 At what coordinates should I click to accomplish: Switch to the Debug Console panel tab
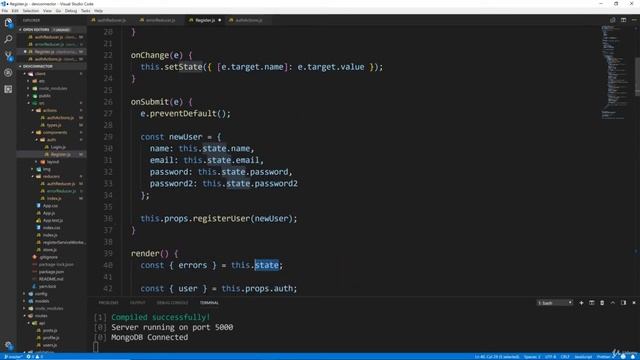[173, 303]
